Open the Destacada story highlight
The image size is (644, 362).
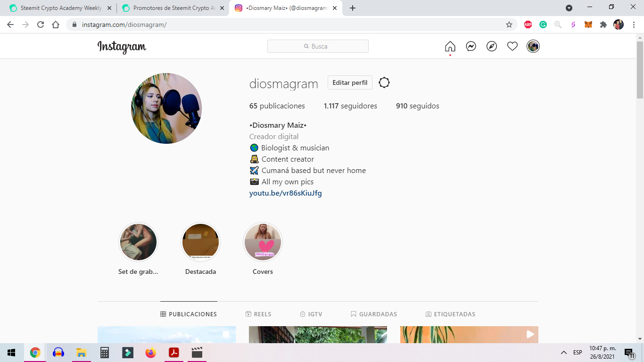pos(200,242)
